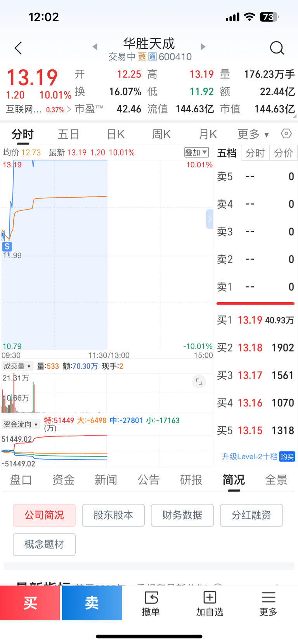Viewport: 298px width, 644px height.
Task: Tap the back arrow icon
Action: 18,48
